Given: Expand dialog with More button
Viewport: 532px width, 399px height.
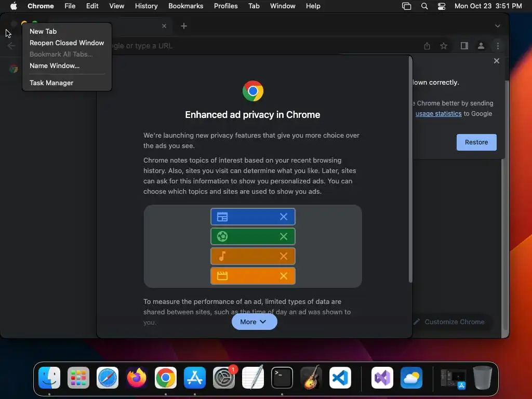Looking at the screenshot, I should [254, 322].
